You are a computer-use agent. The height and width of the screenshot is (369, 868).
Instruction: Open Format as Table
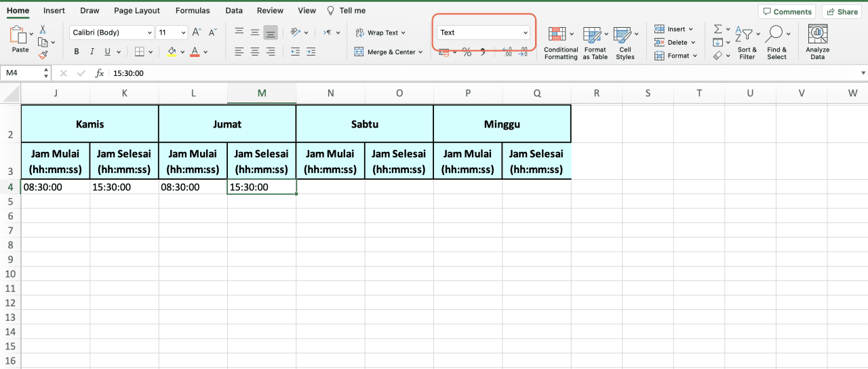click(x=595, y=43)
